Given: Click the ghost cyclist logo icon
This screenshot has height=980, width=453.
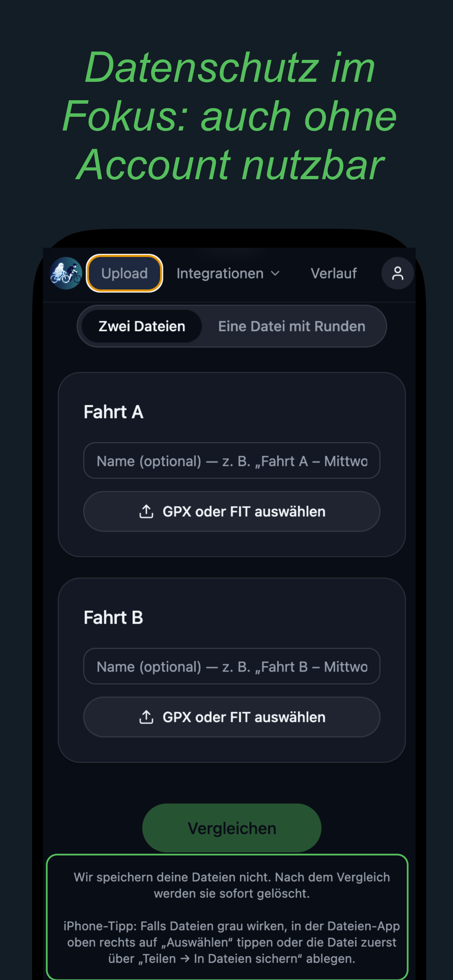Looking at the screenshot, I should point(66,273).
